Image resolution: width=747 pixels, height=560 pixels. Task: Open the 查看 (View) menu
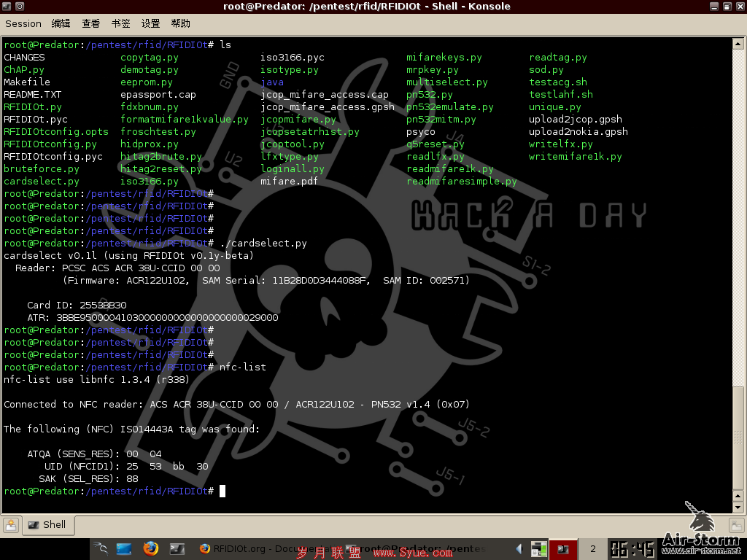91,23
